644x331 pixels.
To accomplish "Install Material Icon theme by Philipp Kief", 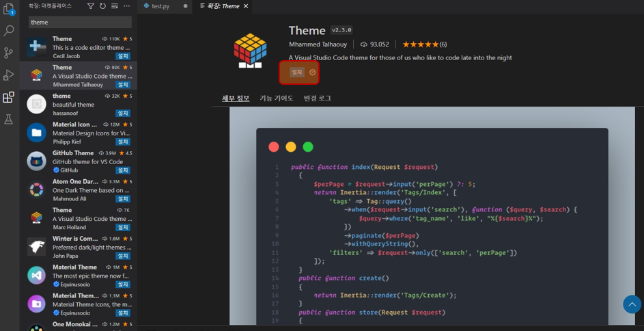I will click(x=123, y=142).
